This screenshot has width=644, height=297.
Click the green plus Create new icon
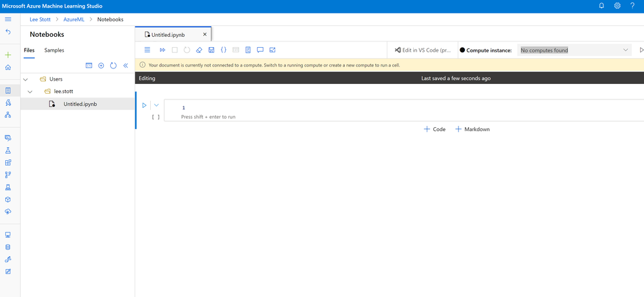(x=8, y=55)
